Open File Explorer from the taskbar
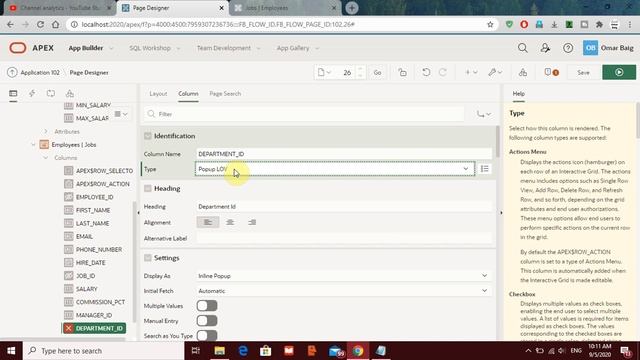The height and width of the screenshot is (360, 640). pos(220,351)
